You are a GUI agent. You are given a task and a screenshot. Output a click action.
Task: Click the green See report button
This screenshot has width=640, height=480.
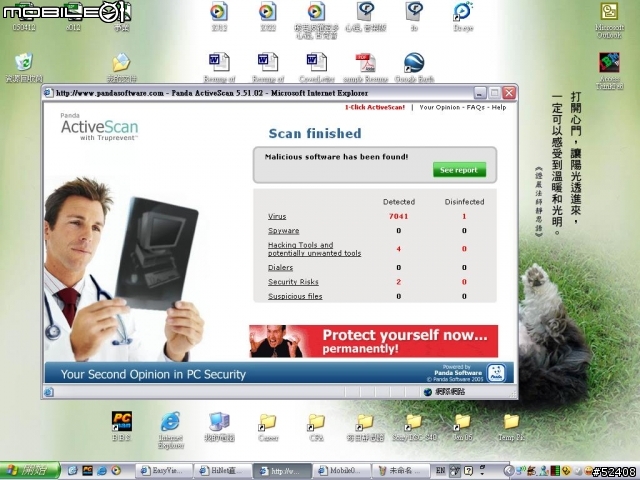(x=459, y=170)
